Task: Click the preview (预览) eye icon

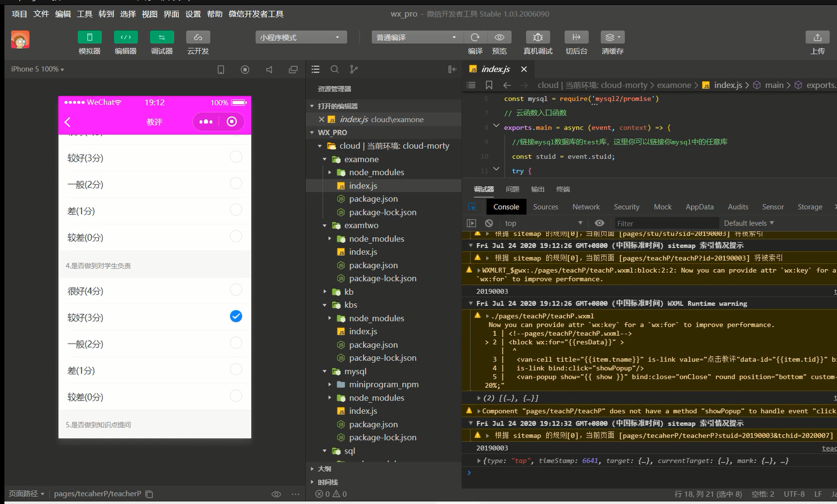Action: [499, 37]
